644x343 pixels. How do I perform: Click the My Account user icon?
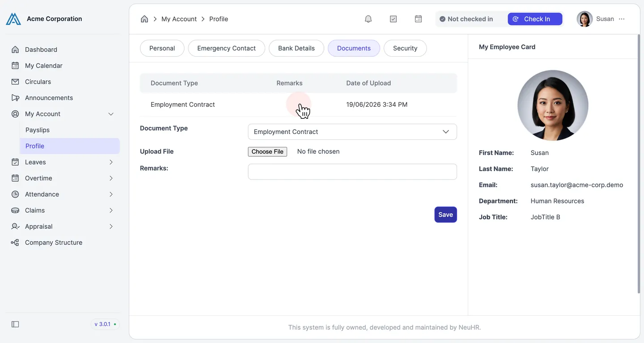15,114
